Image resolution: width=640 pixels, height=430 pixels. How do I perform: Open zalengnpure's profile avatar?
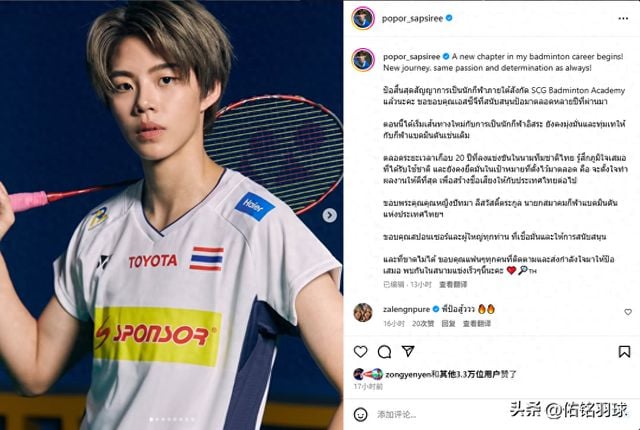(x=363, y=313)
